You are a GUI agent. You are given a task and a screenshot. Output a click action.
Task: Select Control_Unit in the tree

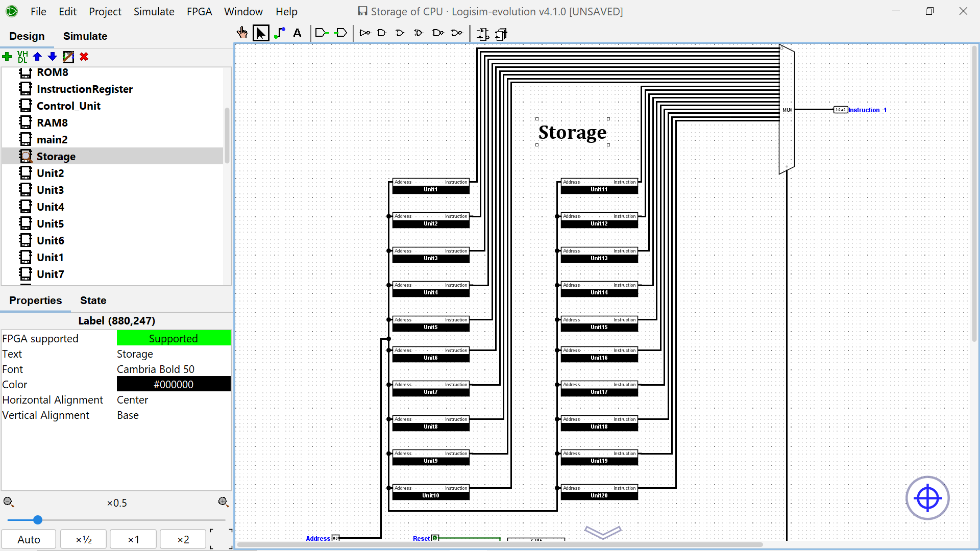click(68, 106)
